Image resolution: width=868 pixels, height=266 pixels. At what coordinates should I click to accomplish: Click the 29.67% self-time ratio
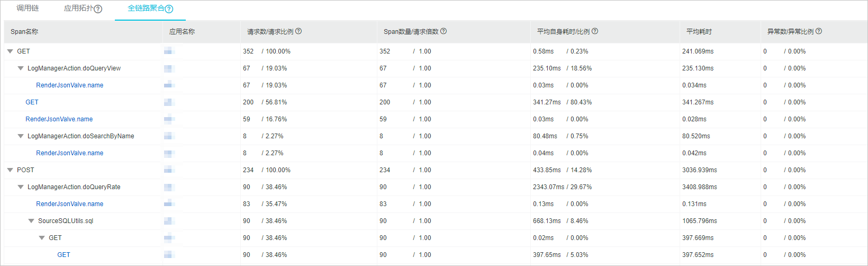pos(581,187)
